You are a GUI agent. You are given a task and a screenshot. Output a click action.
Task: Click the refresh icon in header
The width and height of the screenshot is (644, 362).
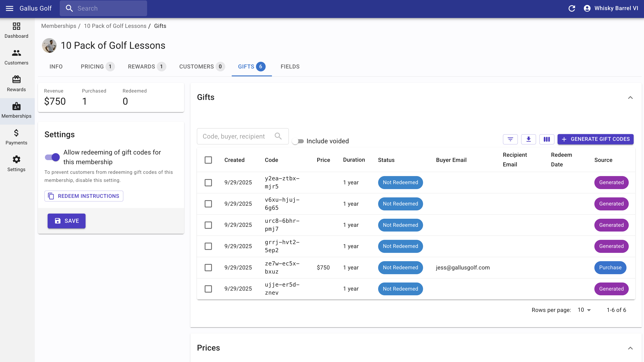pyautogui.click(x=572, y=8)
